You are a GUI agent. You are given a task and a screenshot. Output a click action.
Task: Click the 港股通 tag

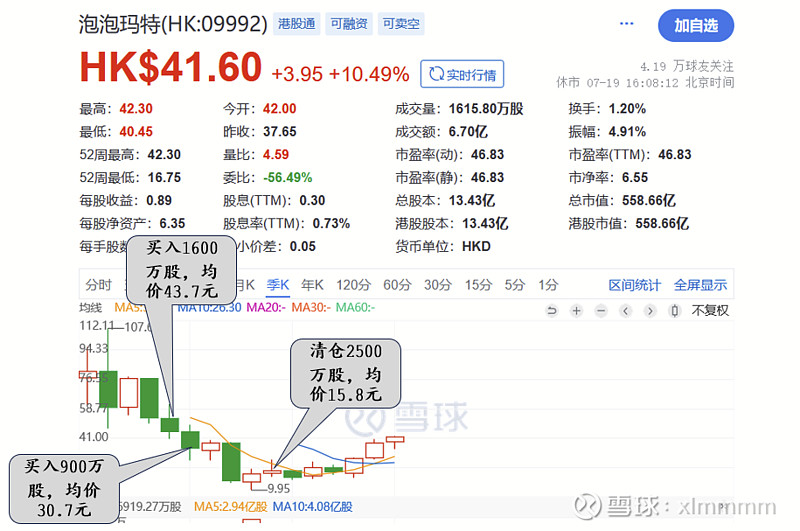296,23
